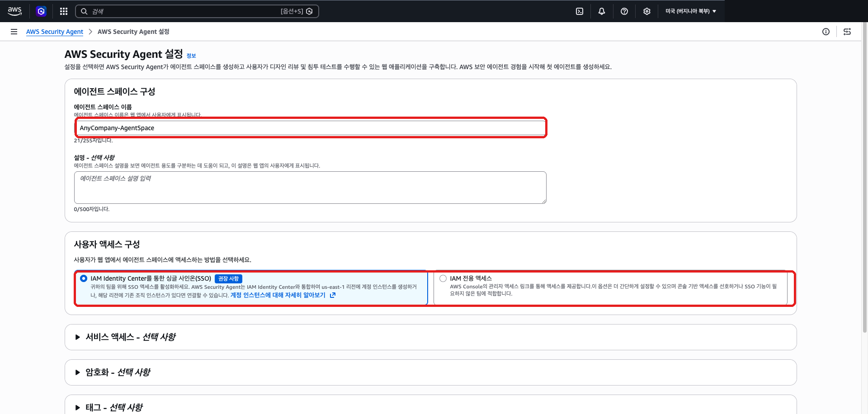The height and width of the screenshot is (414, 868).
Task: Open the 정보 link next to page title
Action: pos(191,56)
